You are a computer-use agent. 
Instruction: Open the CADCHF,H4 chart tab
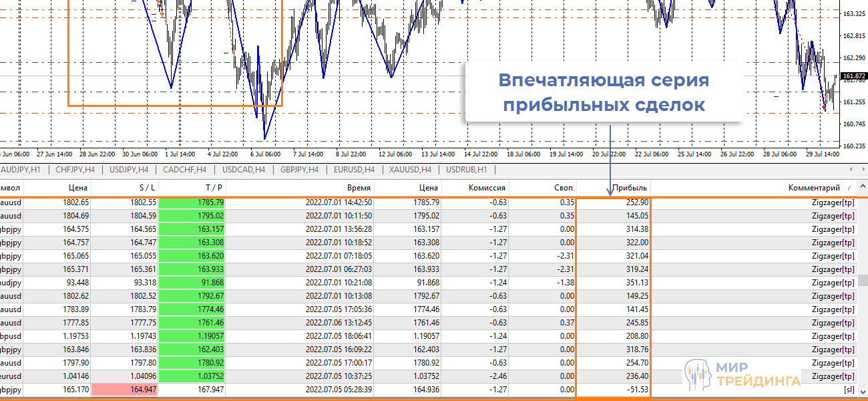[x=185, y=170]
